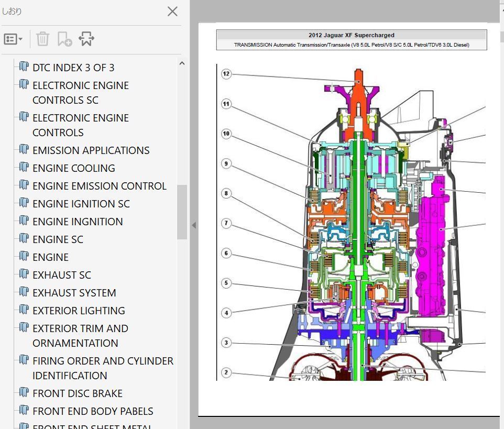Click the delete bookmark trash icon
Screen dimensions: 504x429
point(43,39)
